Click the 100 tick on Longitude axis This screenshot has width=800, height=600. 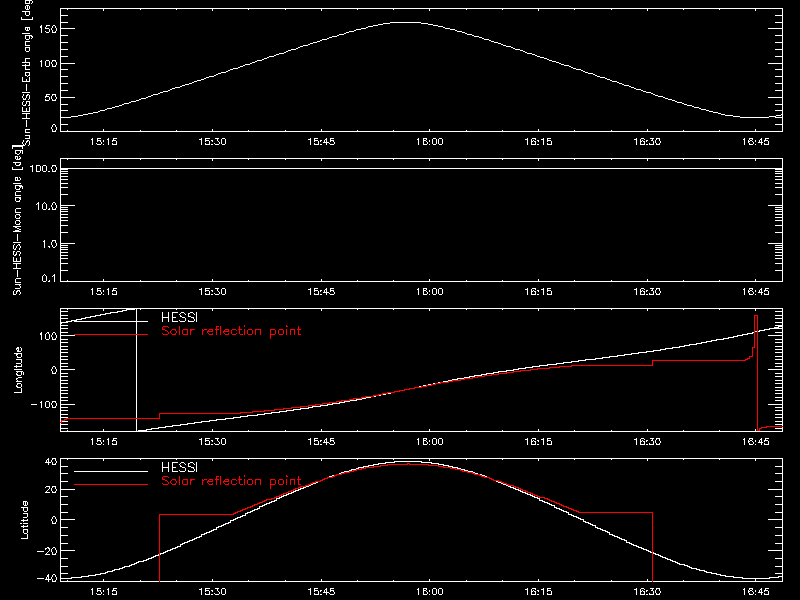(50, 336)
